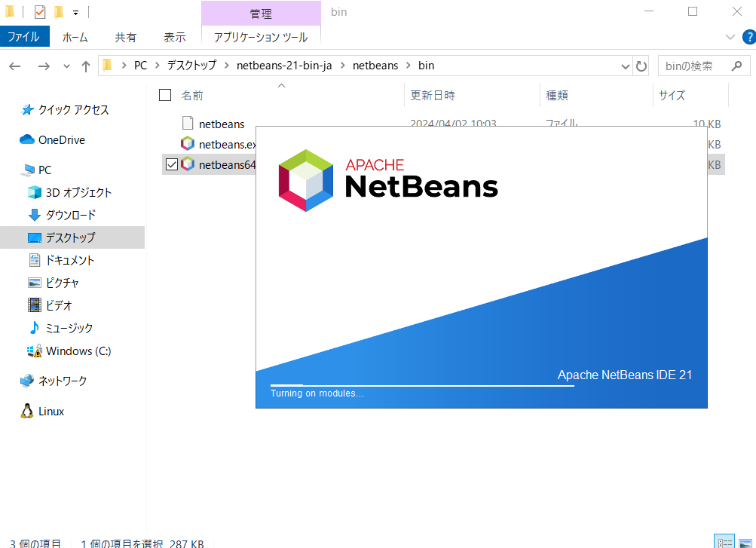
Task: Click the ミュージック note icon
Action: [34, 328]
